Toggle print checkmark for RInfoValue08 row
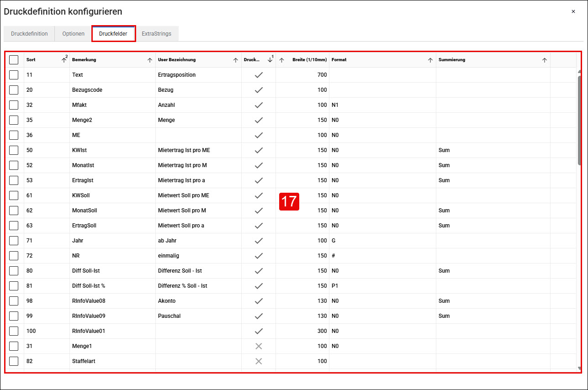This screenshot has height=390, width=588. (259, 301)
